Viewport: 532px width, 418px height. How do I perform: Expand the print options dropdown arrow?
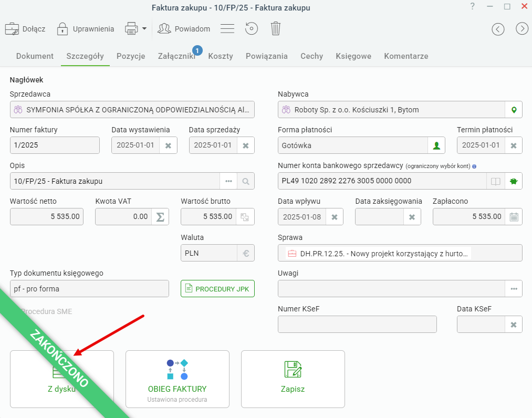(144, 28)
